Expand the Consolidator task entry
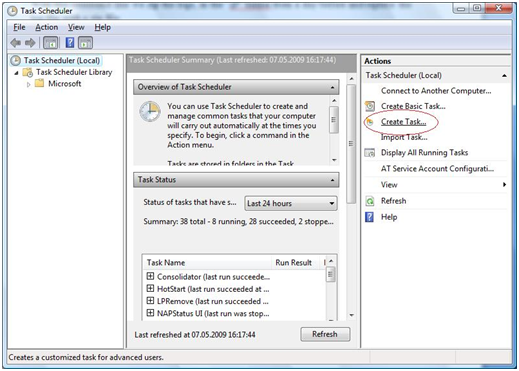The image size is (519, 371). point(150,276)
